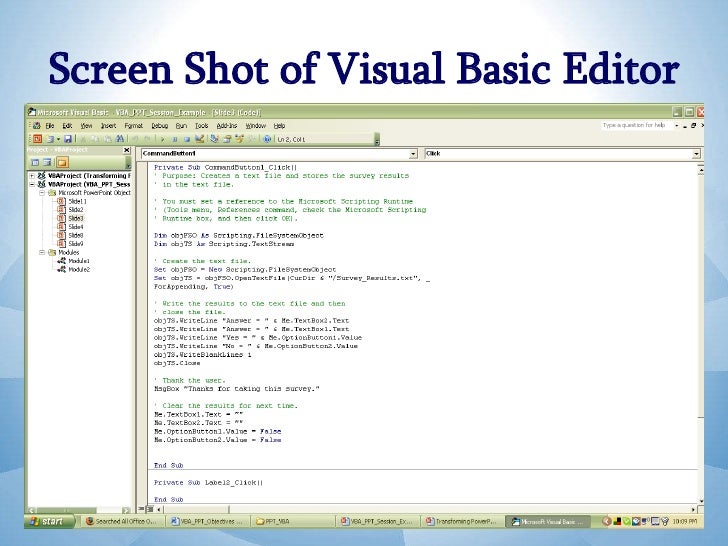This screenshot has width=728, height=546.
Task: Open the Click procedure dropdown
Action: point(696,154)
